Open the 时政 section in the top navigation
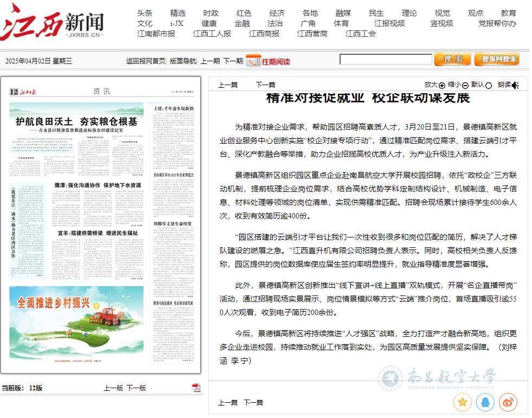This screenshot has height=418, width=532. pyautogui.click(x=211, y=13)
